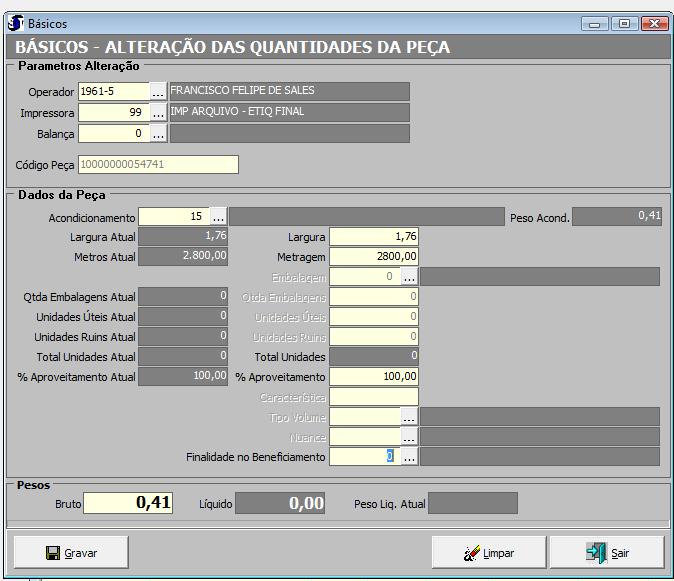Focus the Balança input field

pos(113,134)
